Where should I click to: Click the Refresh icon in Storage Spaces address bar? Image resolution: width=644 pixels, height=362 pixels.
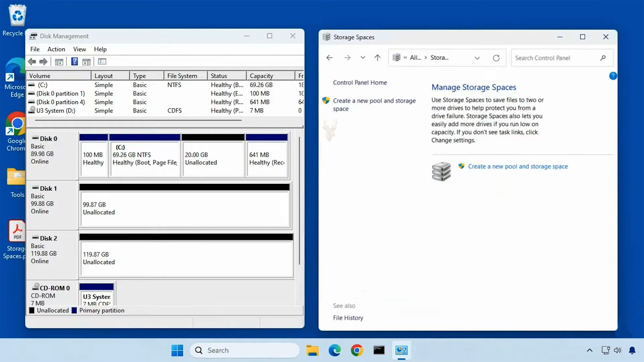(x=496, y=58)
